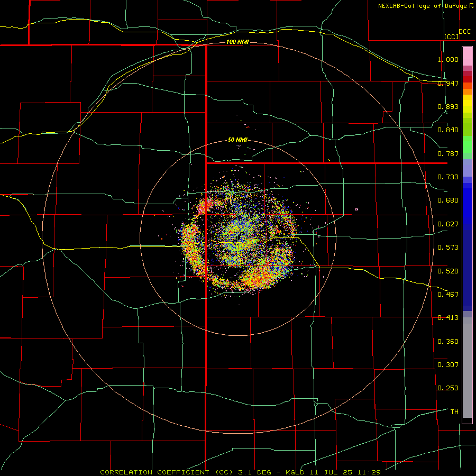Click the 0.787 scale value
The image size is (476, 476).
pos(448,153)
